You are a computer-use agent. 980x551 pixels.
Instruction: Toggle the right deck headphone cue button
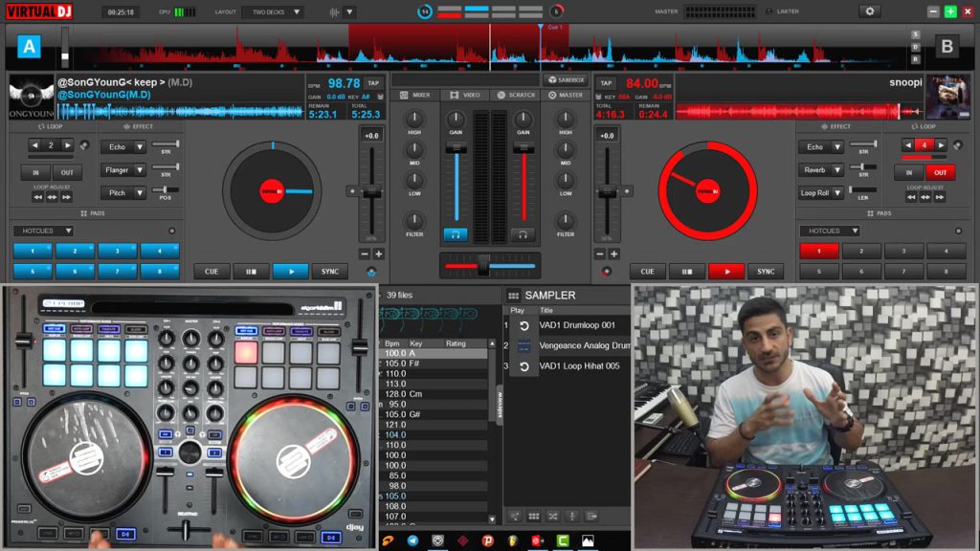523,234
